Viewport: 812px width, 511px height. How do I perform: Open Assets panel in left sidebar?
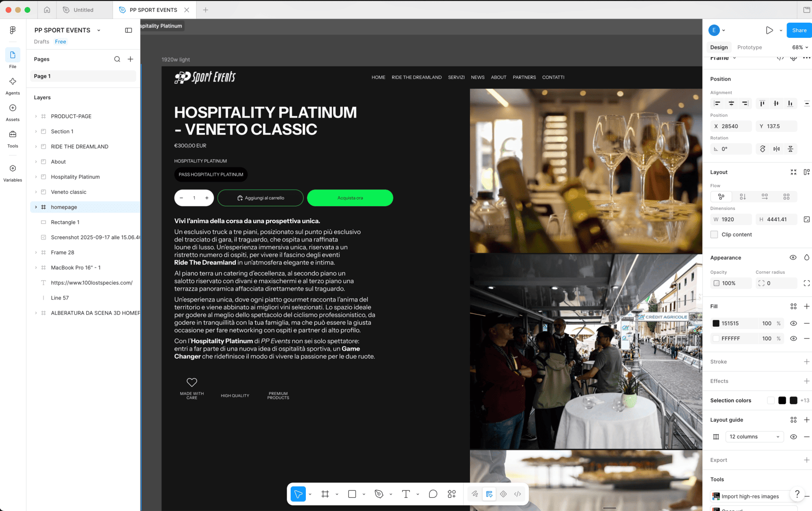point(13,113)
